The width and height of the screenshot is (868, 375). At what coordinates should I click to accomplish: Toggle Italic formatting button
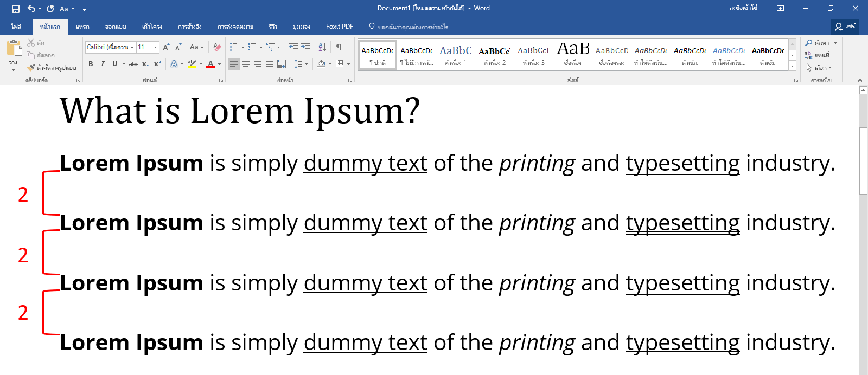tap(103, 64)
